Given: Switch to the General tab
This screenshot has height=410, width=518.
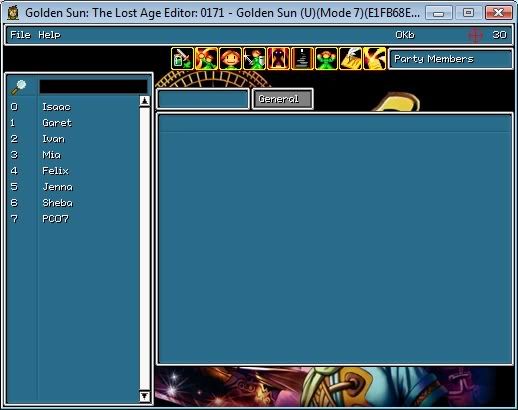Looking at the screenshot, I should pos(283,99).
